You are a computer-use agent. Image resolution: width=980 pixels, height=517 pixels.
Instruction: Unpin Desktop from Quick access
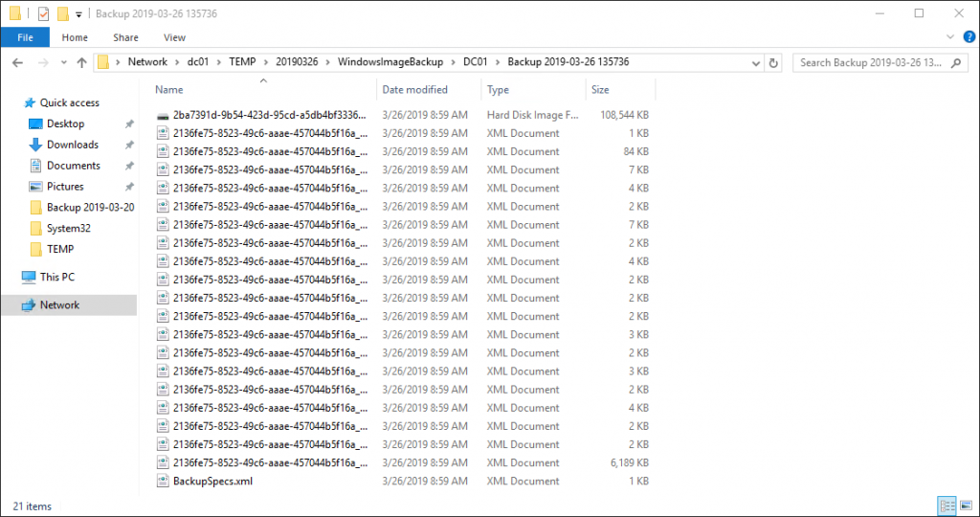tap(129, 124)
